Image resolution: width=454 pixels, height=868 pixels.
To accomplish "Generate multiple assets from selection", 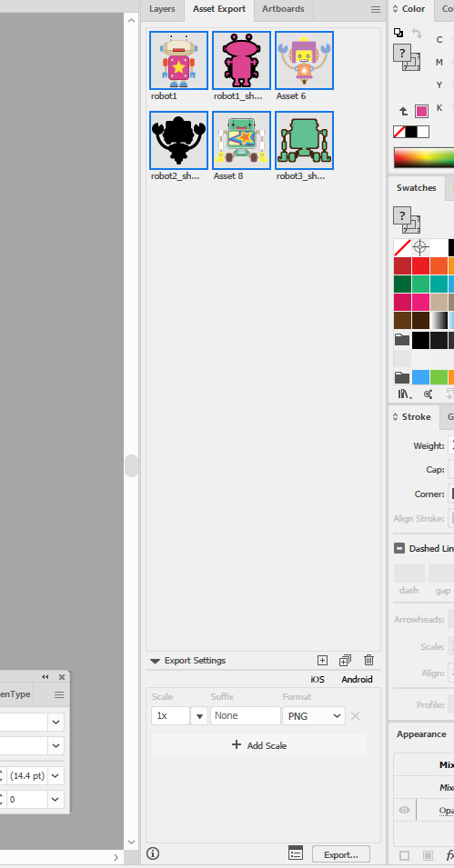I will (x=346, y=660).
